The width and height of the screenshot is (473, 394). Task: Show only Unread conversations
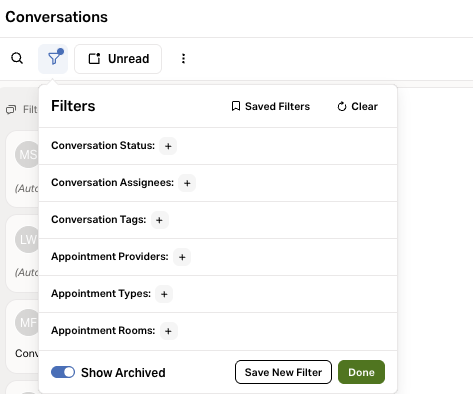point(118,59)
